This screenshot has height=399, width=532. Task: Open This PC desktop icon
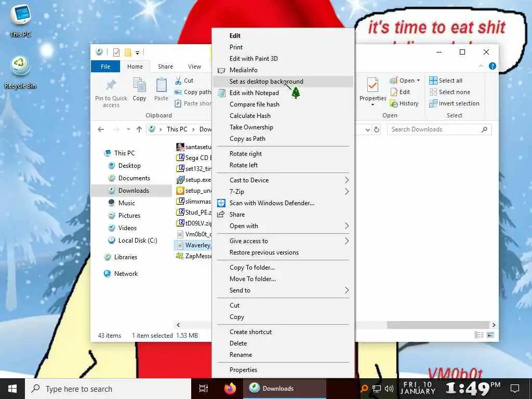pyautogui.click(x=20, y=20)
